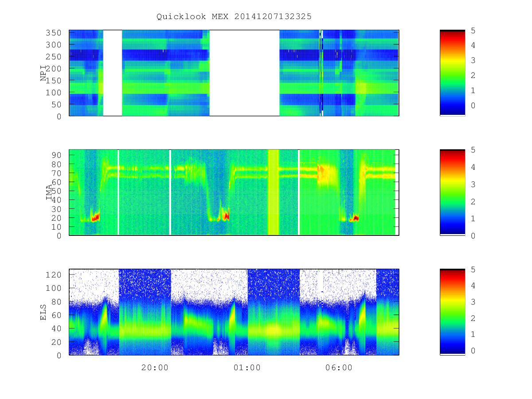
Task: Click the 5 label on IMA colorbar
Action: point(473,150)
